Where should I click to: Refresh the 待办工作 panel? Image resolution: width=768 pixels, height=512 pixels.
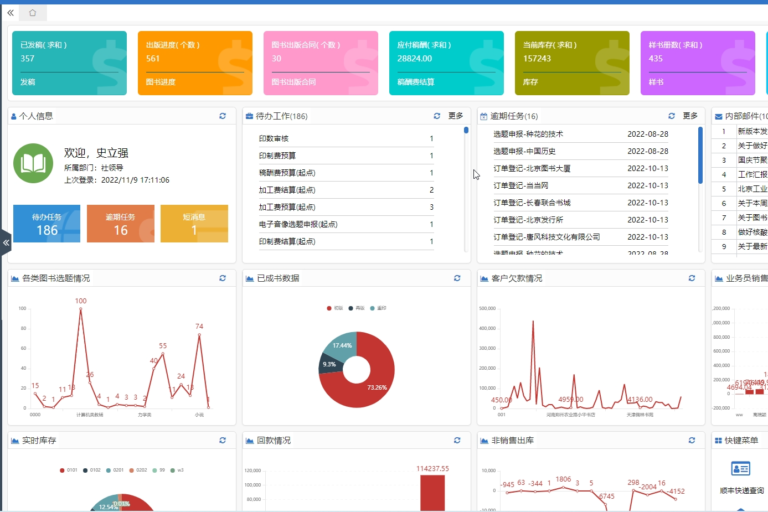tap(437, 116)
